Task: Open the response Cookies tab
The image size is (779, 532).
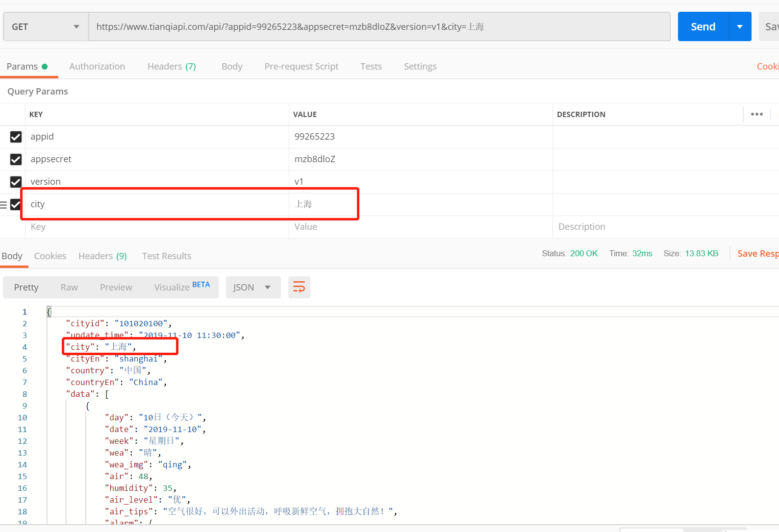Action: (50, 256)
